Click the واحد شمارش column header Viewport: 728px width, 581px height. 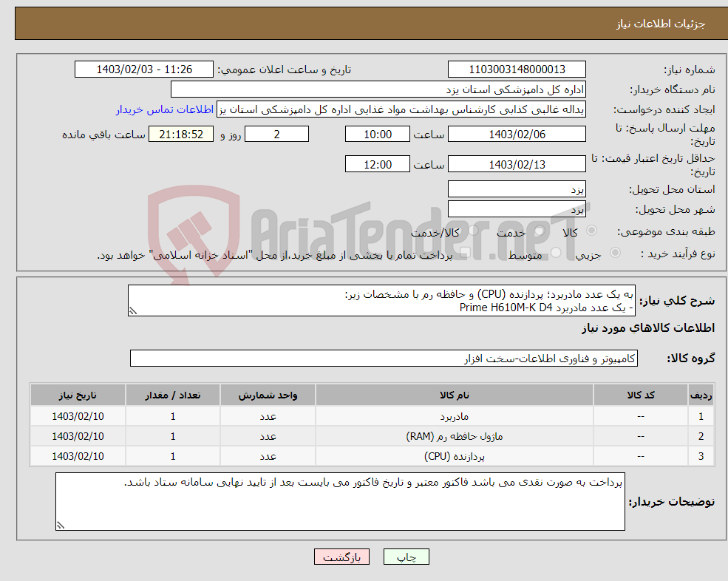point(268,395)
